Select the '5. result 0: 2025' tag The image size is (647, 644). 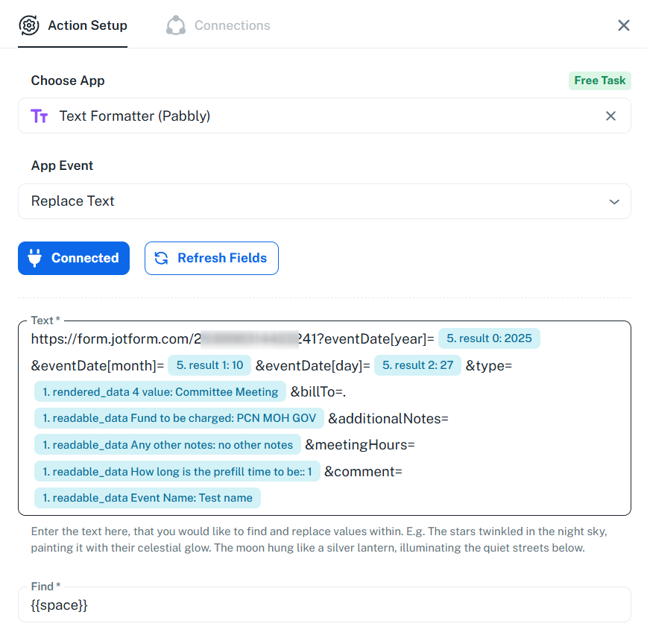489,338
